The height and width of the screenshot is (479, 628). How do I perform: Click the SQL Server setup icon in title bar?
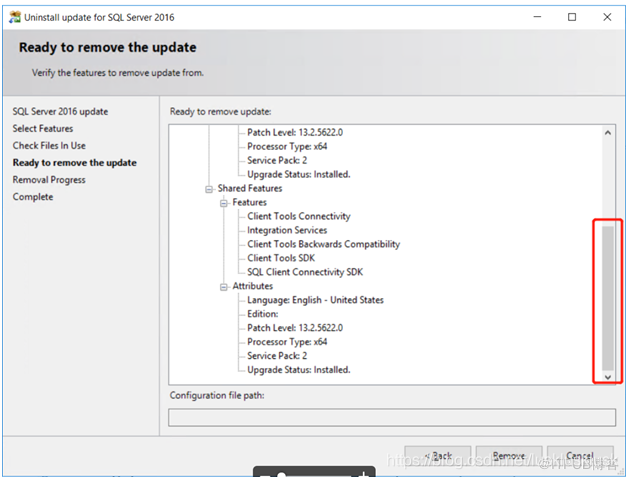[x=15, y=17]
